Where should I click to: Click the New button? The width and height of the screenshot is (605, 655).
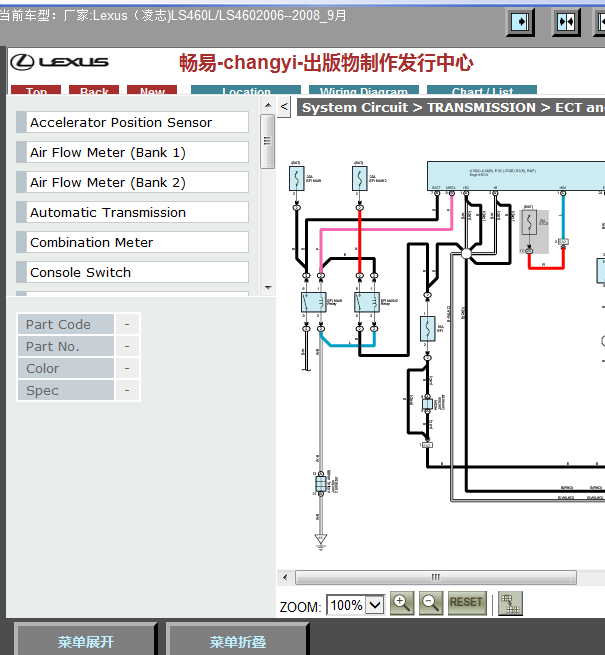(x=152, y=90)
